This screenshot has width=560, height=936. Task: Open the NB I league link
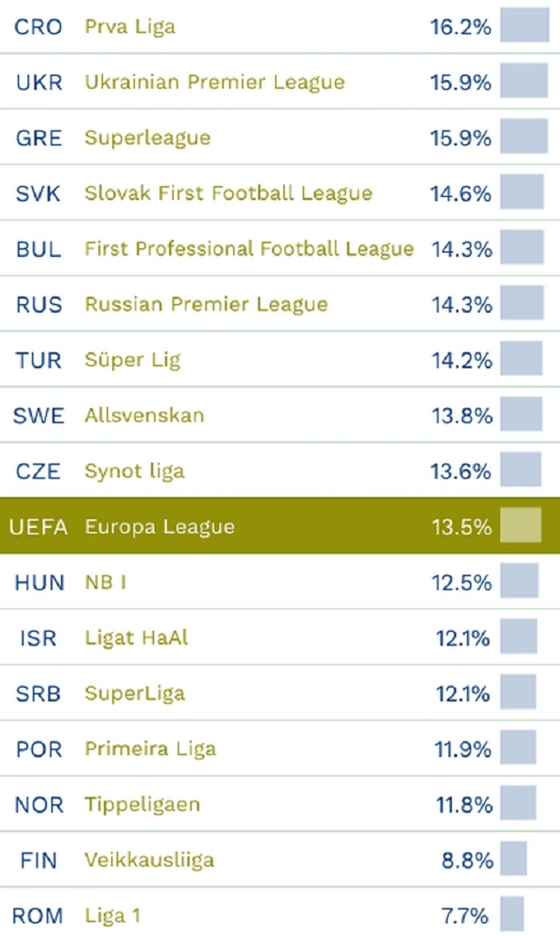click(106, 582)
